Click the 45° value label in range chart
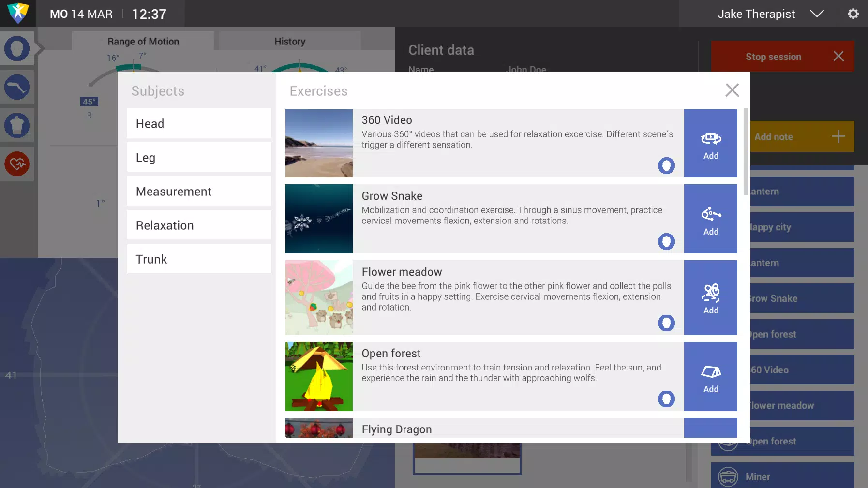The height and width of the screenshot is (488, 868). (89, 102)
